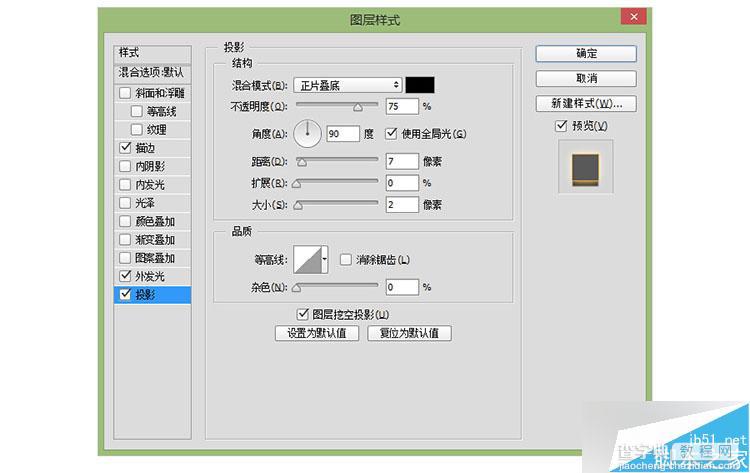The height and width of the screenshot is (473, 750).
Task: Close the 图层样式 dialog
Action: pyautogui.click(x=634, y=17)
